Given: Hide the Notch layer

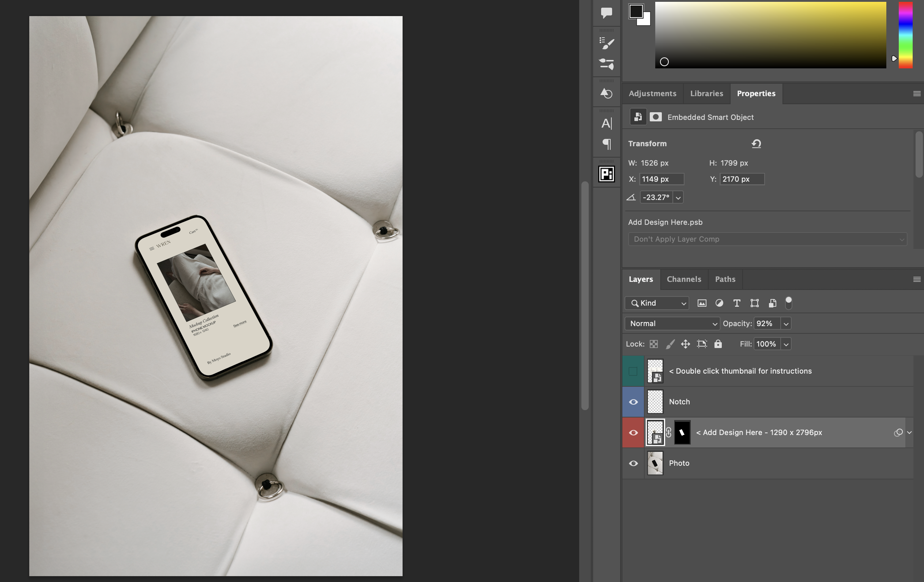Looking at the screenshot, I should pyautogui.click(x=633, y=402).
